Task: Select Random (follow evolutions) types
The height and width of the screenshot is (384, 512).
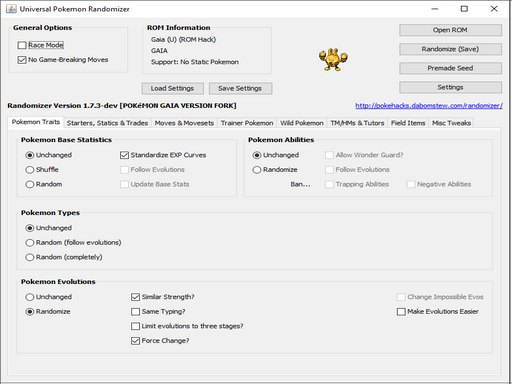Action: pos(30,243)
